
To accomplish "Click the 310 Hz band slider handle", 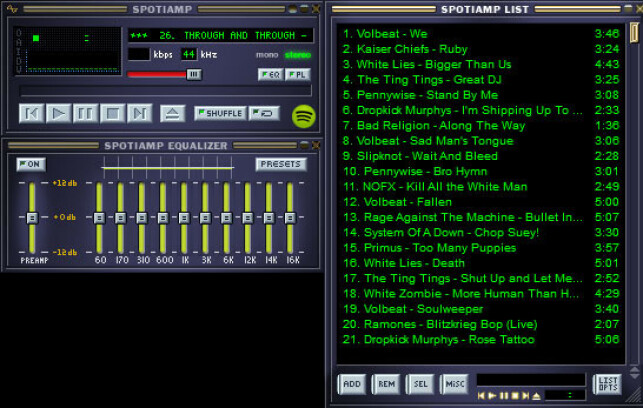I will [142, 218].
